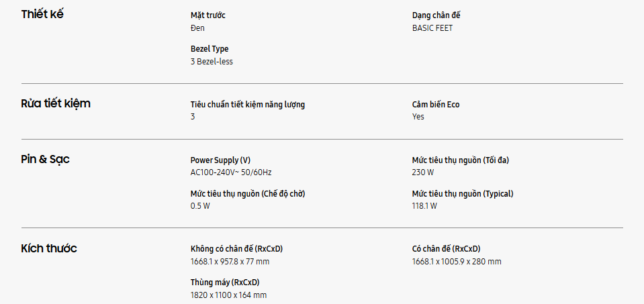Click the 118.1 W typical power value
The width and height of the screenshot is (644, 304).
pos(424,206)
